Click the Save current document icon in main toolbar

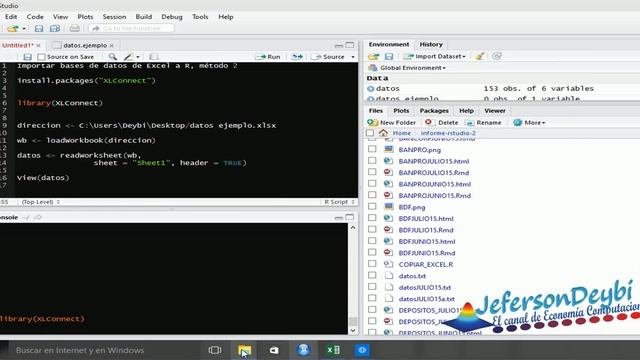point(39,29)
